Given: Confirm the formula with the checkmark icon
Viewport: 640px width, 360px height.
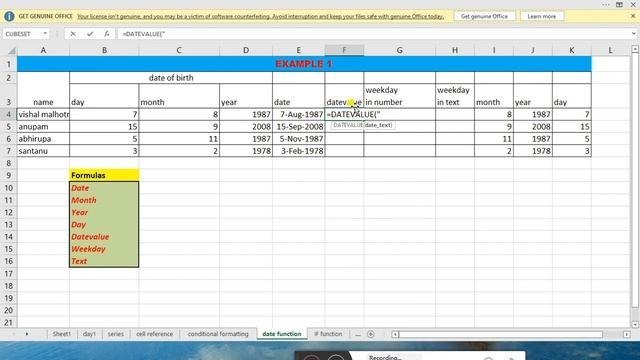Looking at the screenshot, I should pyautogui.click(x=90, y=34).
